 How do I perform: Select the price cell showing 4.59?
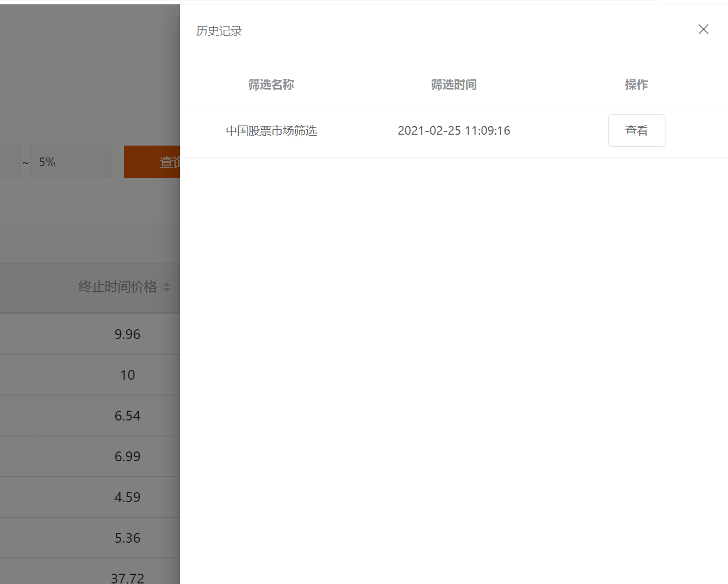[x=127, y=497]
